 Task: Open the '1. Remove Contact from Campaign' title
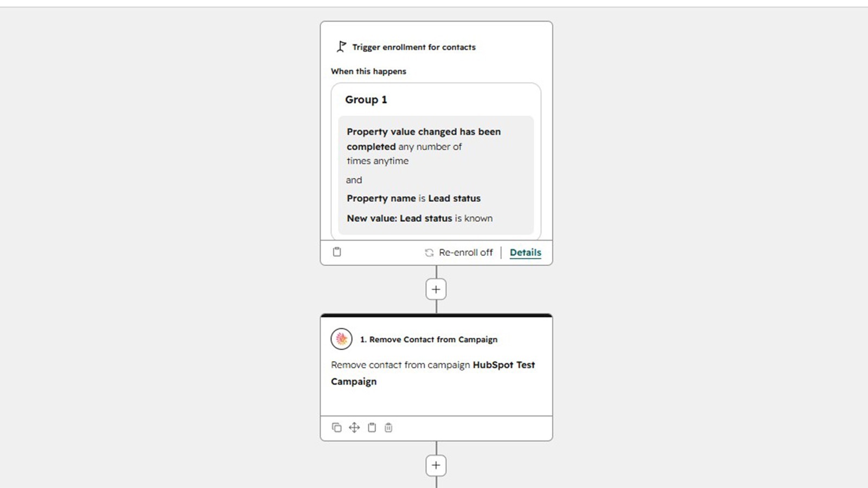[x=429, y=339]
